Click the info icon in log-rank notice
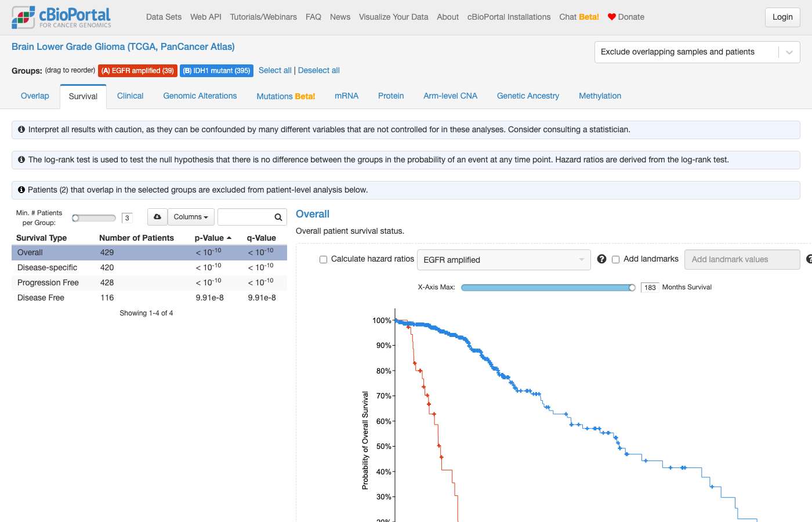 point(21,159)
